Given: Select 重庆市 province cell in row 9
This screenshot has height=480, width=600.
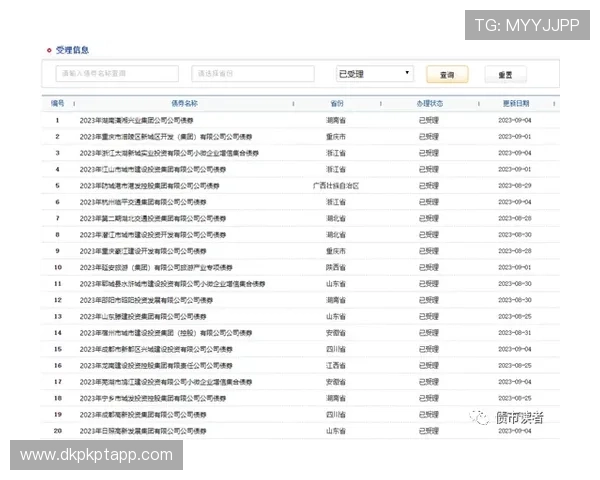Looking at the screenshot, I should (x=336, y=251).
